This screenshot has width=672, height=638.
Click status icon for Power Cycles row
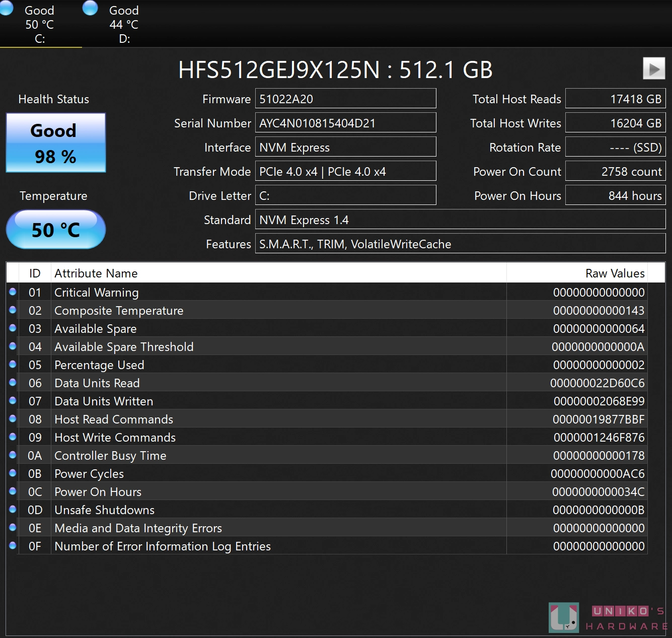click(13, 473)
